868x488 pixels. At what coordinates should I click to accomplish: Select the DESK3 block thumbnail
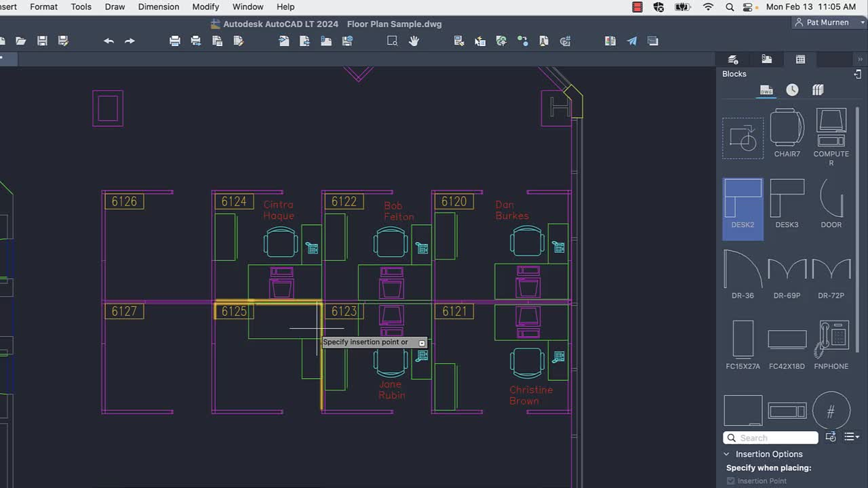pyautogui.click(x=787, y=203)
